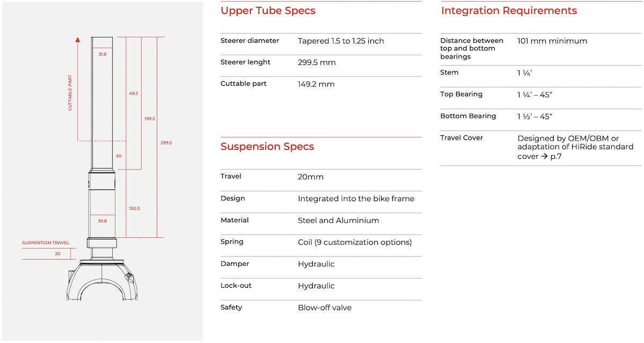The height and width of the screenshot is (343, 644).
Task: Select the 149.2 mm cuttable part value
Action: click(316, 84)
